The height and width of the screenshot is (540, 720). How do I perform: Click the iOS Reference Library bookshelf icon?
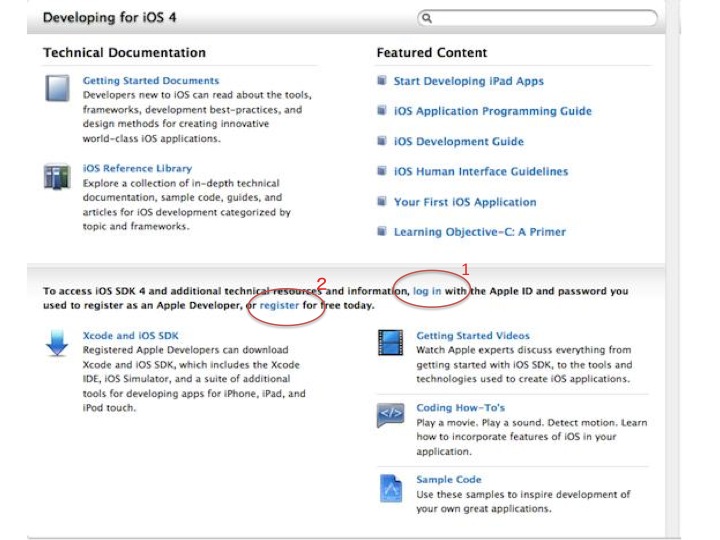point(57,177)
